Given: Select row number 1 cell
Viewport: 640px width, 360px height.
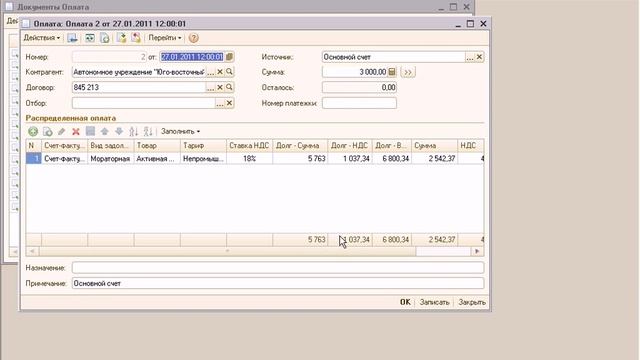Looking at the screenshot, I should [33, 158].
